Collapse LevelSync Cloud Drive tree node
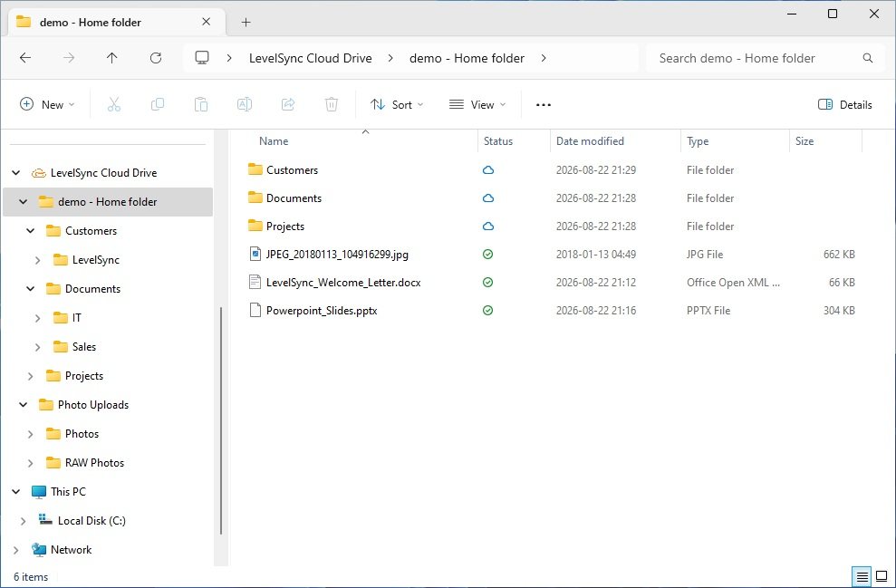The width and height of the screenshot is (896, 588). [x=16, y=172]
